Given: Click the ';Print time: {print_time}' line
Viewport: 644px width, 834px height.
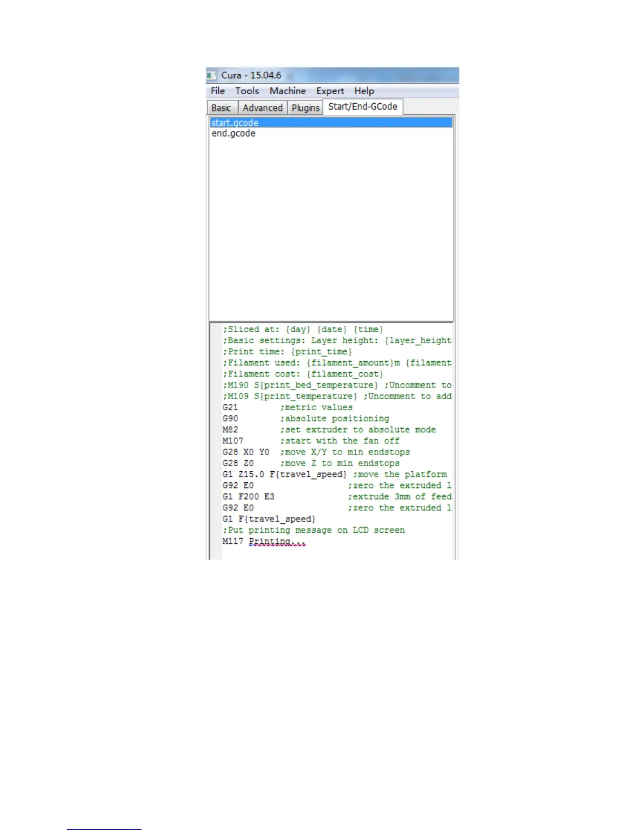Looking at the screenshot, I should point(287,352).
